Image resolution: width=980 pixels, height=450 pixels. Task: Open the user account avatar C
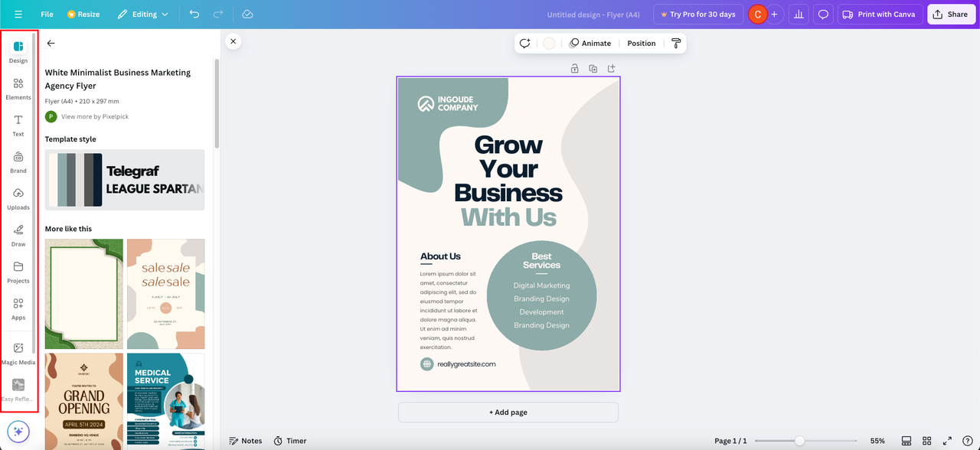[x=757, y=15]
